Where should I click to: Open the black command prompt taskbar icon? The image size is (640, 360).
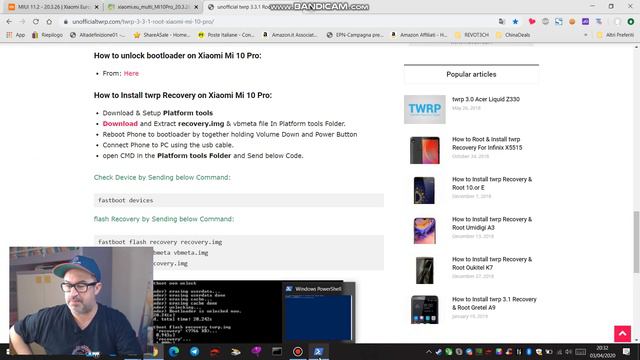click(x=277, y=351)
